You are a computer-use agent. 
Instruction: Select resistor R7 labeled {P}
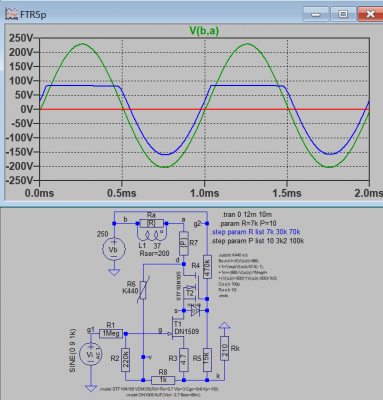(x=183, y=243)
